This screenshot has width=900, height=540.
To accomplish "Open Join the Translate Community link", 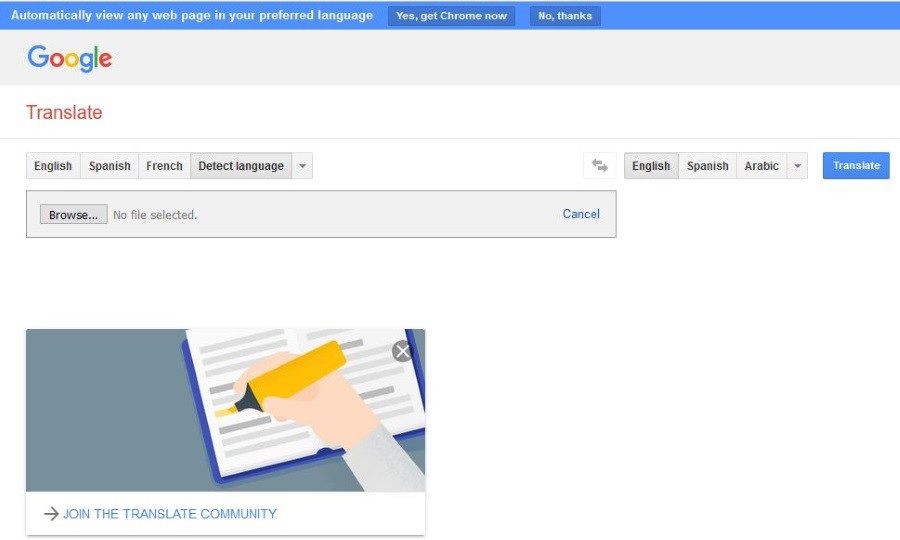I will 170,514.
